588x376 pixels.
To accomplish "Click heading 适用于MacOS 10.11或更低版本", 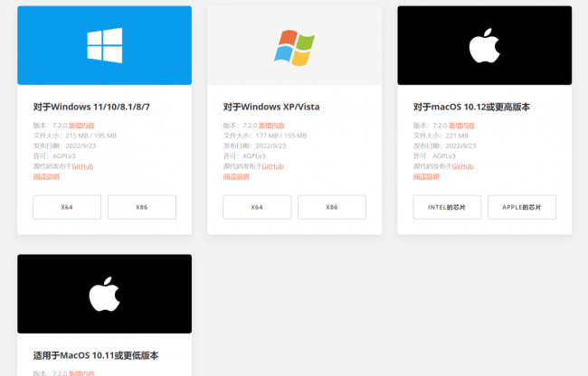I will click(x=96, y=355).
